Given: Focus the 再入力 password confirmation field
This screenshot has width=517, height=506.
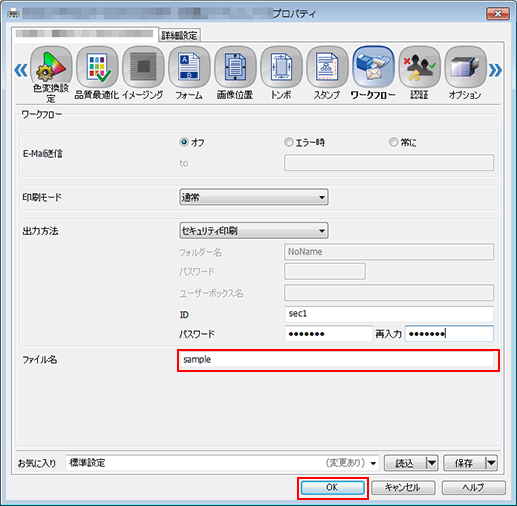Looking at the screenshot, I should pos(449,333).
